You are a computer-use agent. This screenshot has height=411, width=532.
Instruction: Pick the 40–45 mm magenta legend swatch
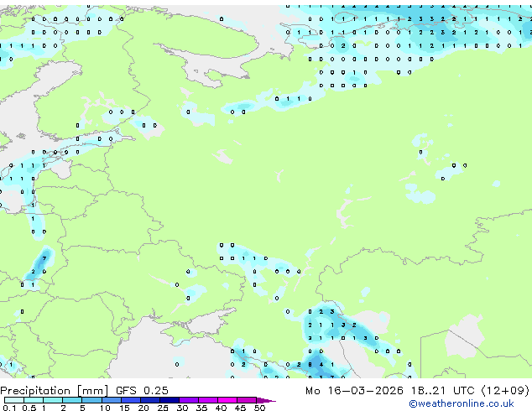(x=227, y=400)
